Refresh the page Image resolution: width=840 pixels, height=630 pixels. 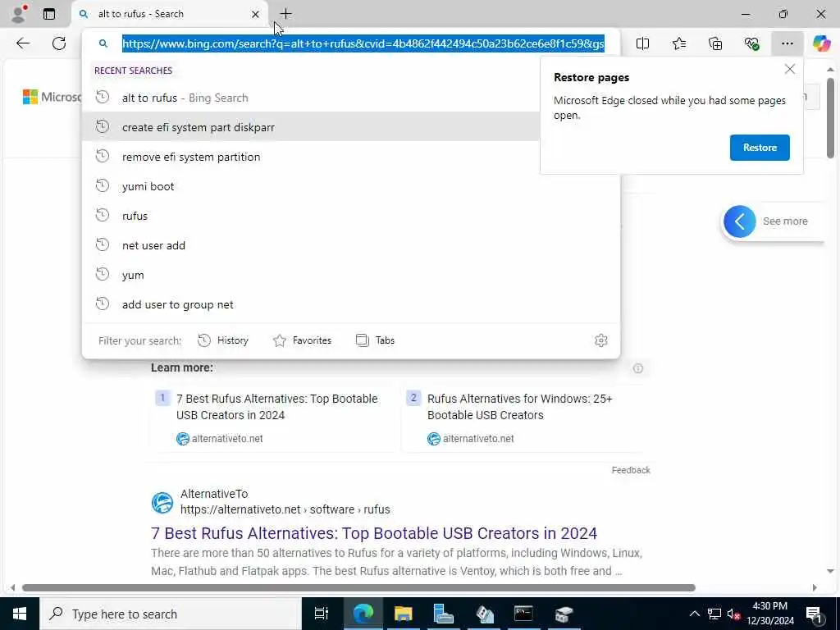(59, 43)
